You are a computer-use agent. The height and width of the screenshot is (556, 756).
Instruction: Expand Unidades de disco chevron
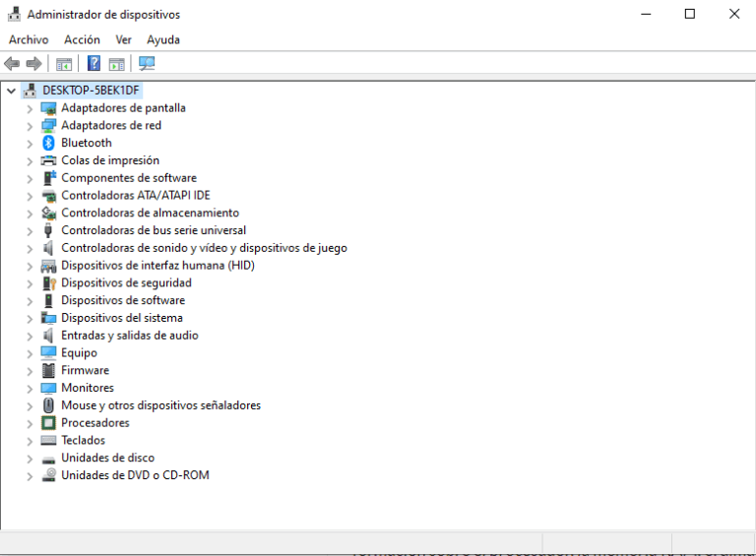[30, 459]
